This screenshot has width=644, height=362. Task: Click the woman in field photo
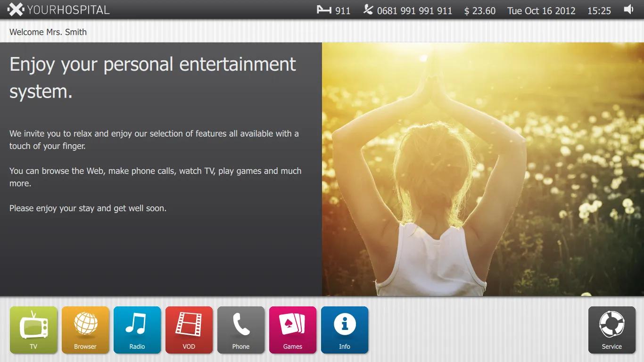[x=483, y=169]
